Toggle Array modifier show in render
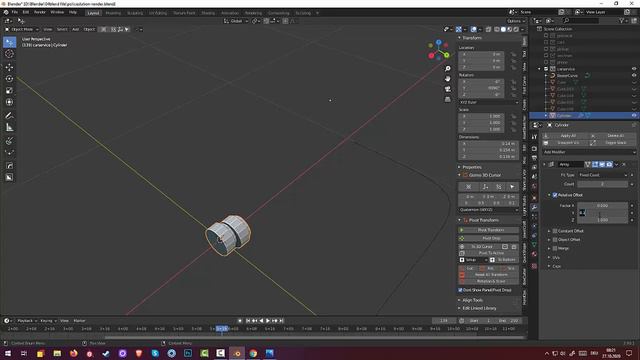Viewport: 640px width, 360px height. pos(609,164)
